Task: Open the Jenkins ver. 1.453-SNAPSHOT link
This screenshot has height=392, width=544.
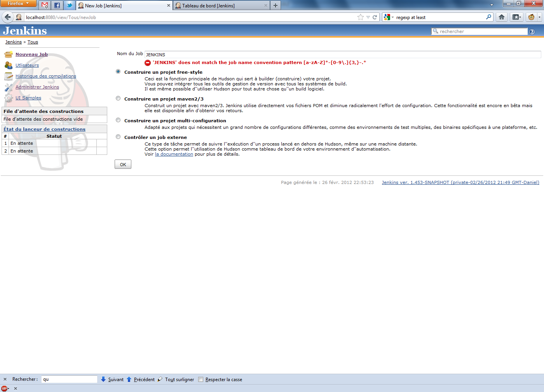Action: pyautogui.click(x=460, y=182)
